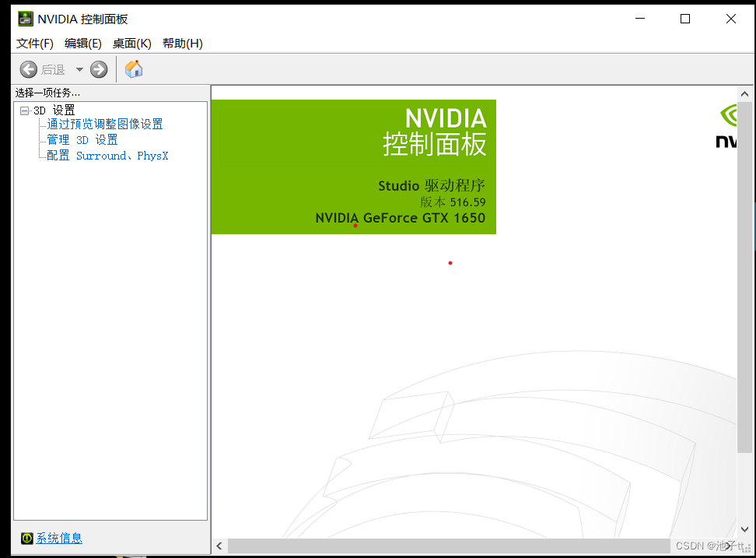Click the vertical scrollbar down arrow
Screen dimensions: 756x558
tap(744, 528)
